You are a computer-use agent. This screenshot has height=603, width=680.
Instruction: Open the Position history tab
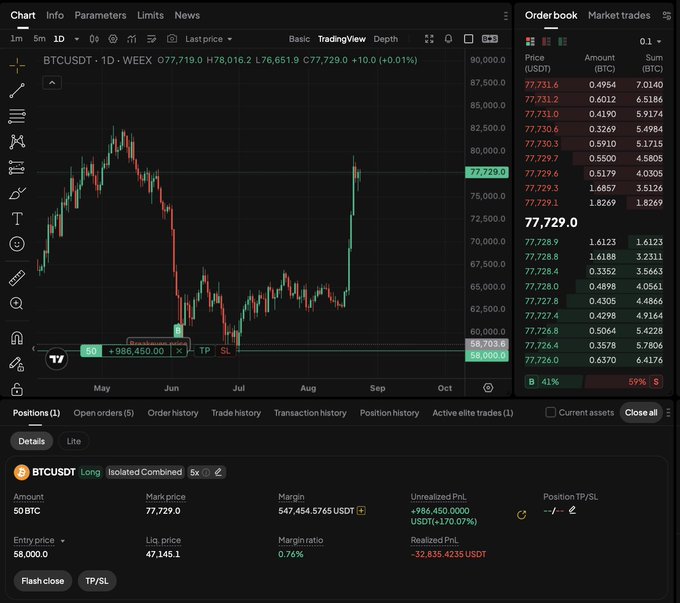click(x=389, y=413)
